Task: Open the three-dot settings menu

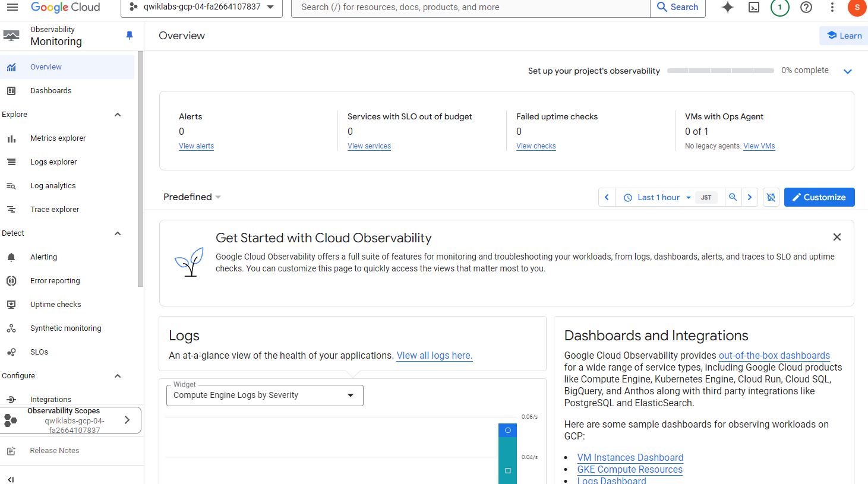Action: (x=832, y=7)
